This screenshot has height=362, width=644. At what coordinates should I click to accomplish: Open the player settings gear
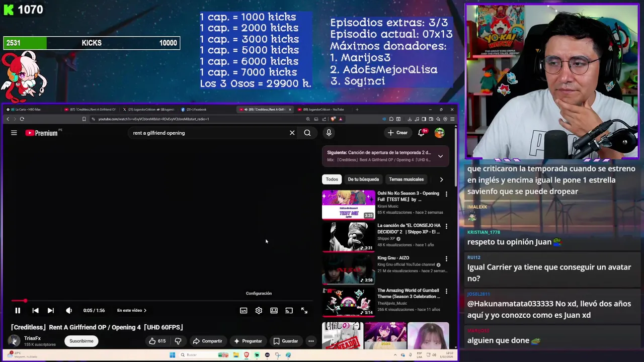click(x=259, y=311)
